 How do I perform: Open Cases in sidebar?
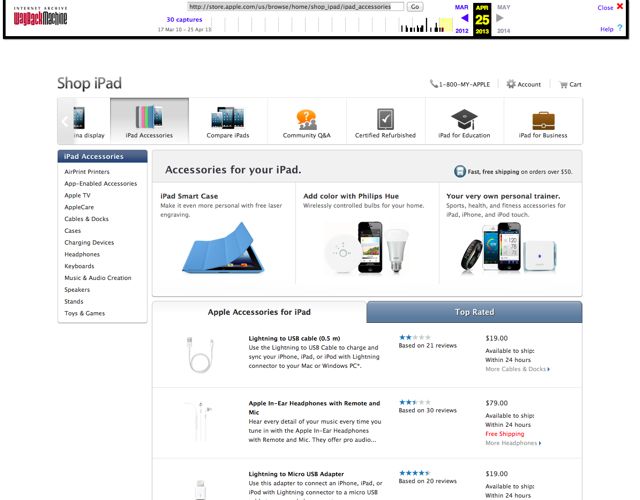tap(73, 231)
